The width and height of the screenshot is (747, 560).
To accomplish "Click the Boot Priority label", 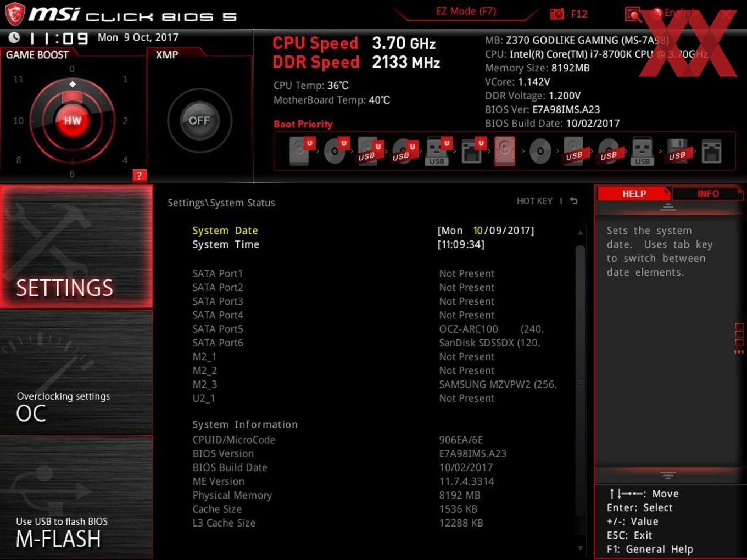I will tap(303, 124).
